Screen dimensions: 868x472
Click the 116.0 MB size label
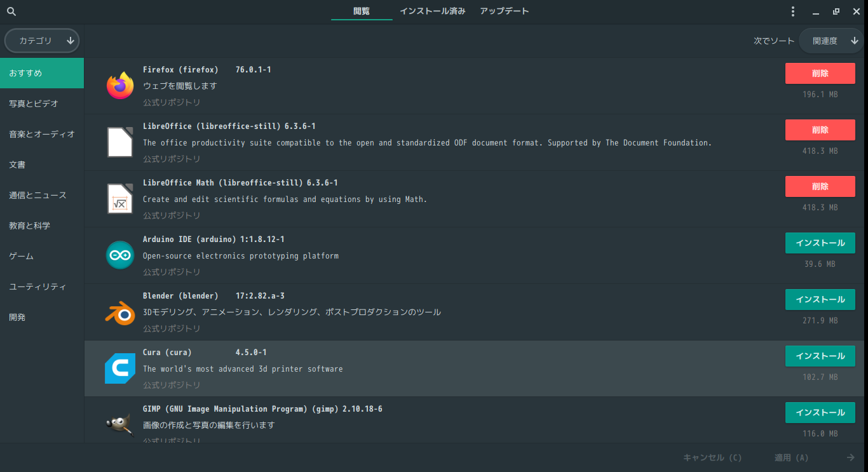[820, 433]
